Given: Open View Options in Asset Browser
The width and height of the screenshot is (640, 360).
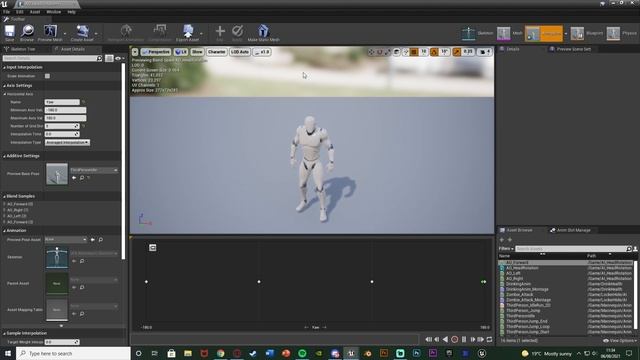Looking at the screenshot, I should (620, 340).
